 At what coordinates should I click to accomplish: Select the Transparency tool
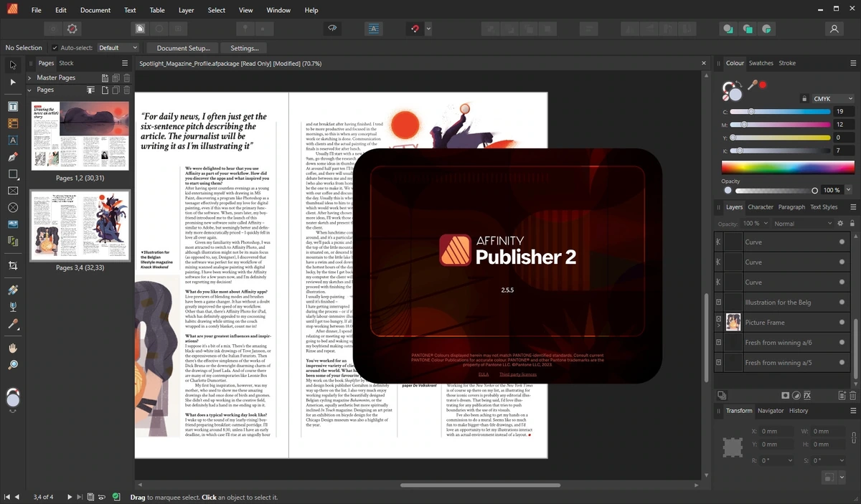click(x=13, y=307)
